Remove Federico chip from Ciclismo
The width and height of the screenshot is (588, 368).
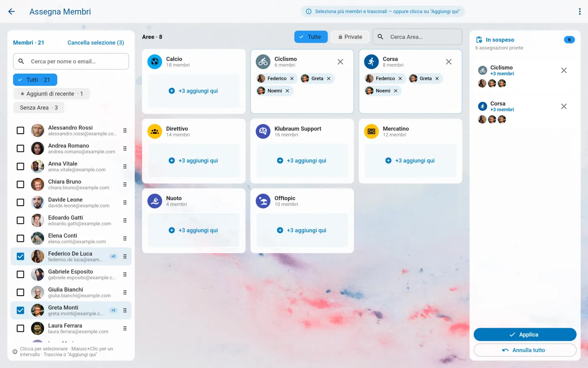[x=292, y=79]
